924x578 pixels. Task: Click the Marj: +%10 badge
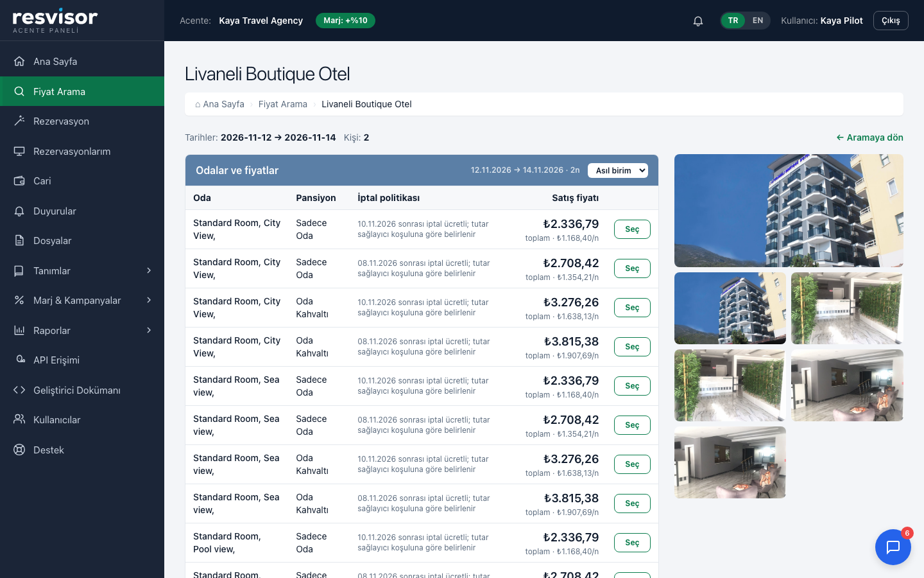(x=345, y=21)
